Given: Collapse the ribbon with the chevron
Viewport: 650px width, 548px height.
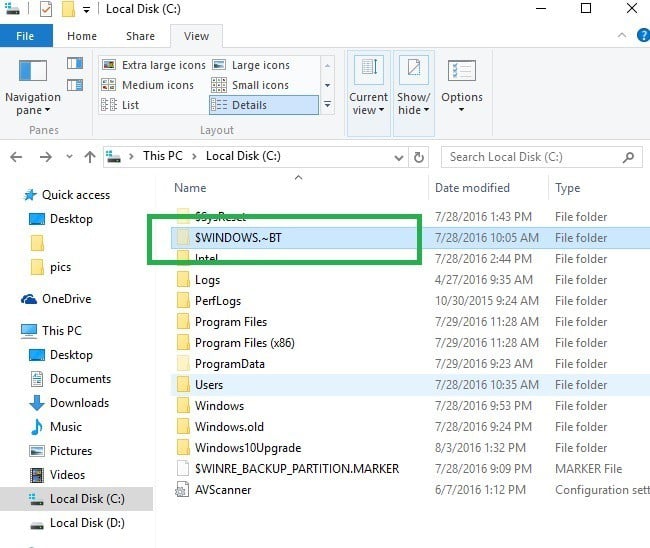Looking at the screenshot, I should (x=622, y=36).
